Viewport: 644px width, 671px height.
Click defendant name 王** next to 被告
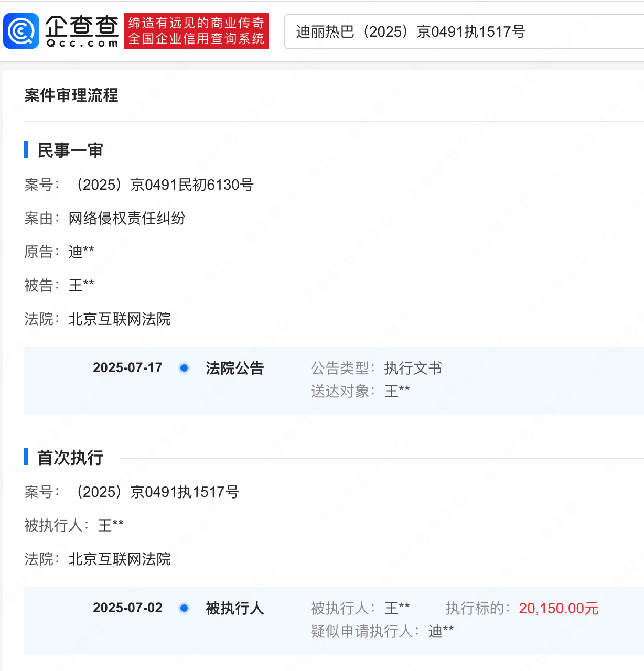pyautogui.click(x=81, y=285)
